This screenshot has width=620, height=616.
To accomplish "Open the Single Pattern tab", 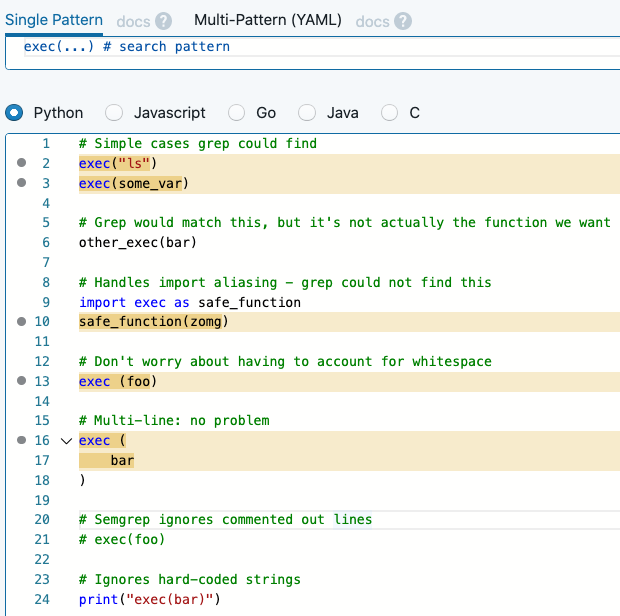I will [x=54, y=20].
